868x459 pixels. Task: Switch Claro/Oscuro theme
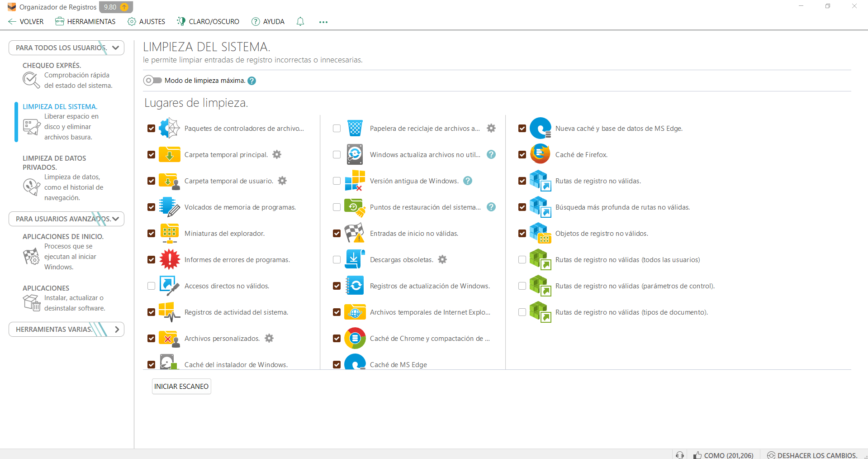coord(208,21)
